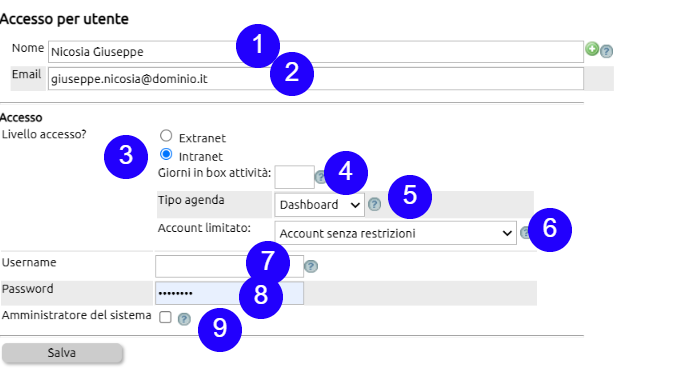Click the Password field

pos(229,293)
